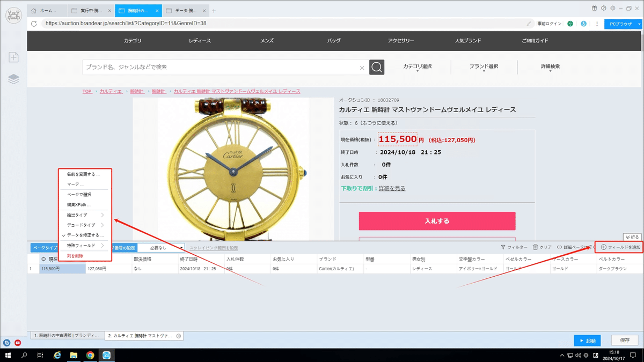Expand the 抽出タイプ submenu
The height and width of the screenshot is (362, 644).
(85, 215)
